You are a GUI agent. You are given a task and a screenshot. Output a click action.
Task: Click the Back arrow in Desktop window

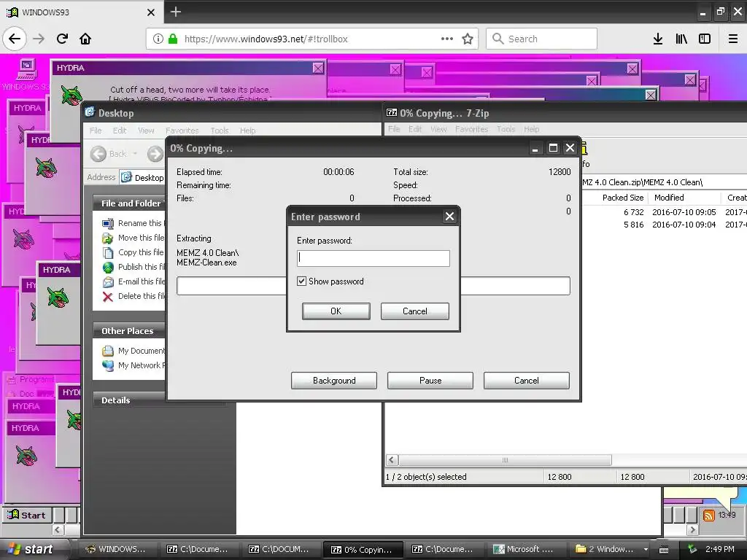pos(98,154)
